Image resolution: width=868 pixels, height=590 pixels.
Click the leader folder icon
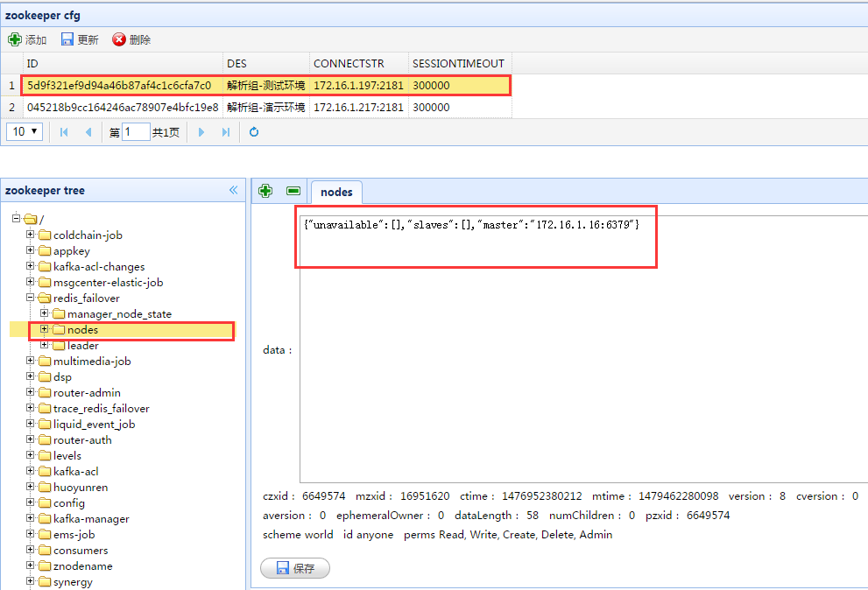pyautogui.click(x=60, y=346)
